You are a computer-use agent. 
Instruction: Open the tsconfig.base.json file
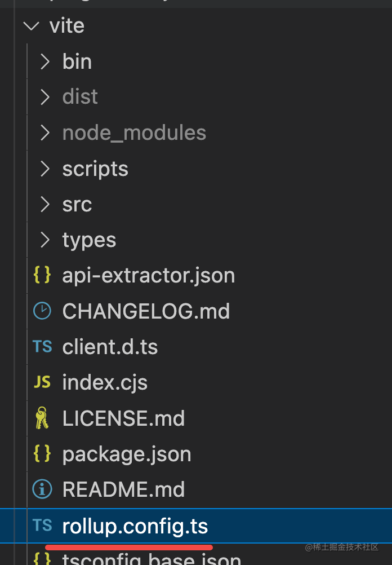(152, 559)
